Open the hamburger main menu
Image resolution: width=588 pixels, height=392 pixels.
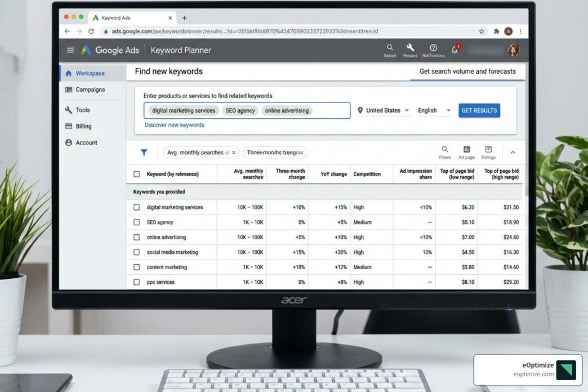pyautogui.click(x=70, y=50)
